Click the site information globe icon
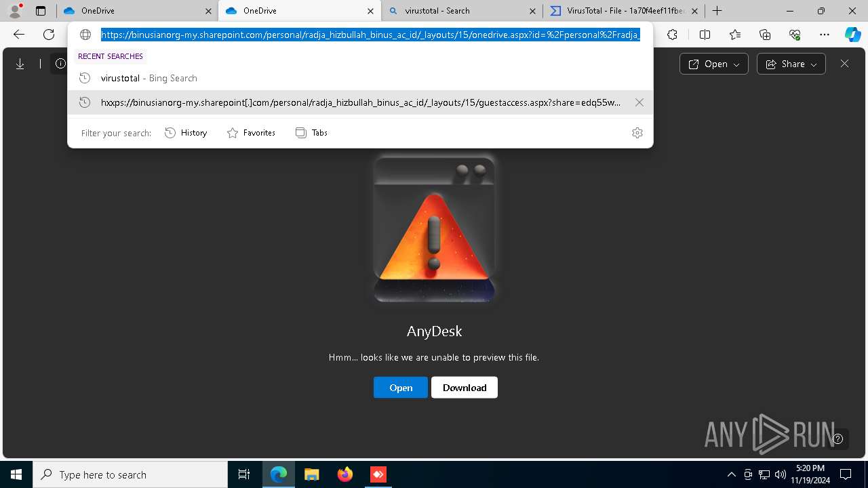868x488 pixels. [x=85, y=35]
